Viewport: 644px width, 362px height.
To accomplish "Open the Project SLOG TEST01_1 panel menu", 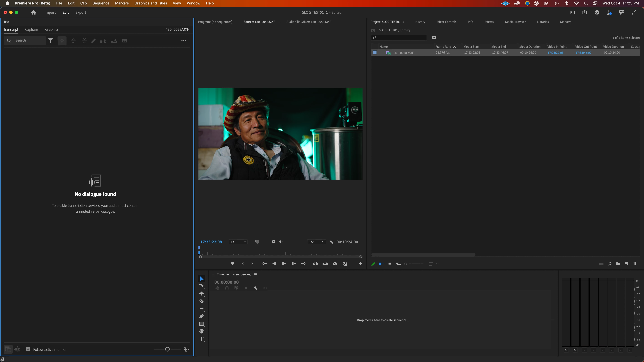I will click(x=408, y=22).
